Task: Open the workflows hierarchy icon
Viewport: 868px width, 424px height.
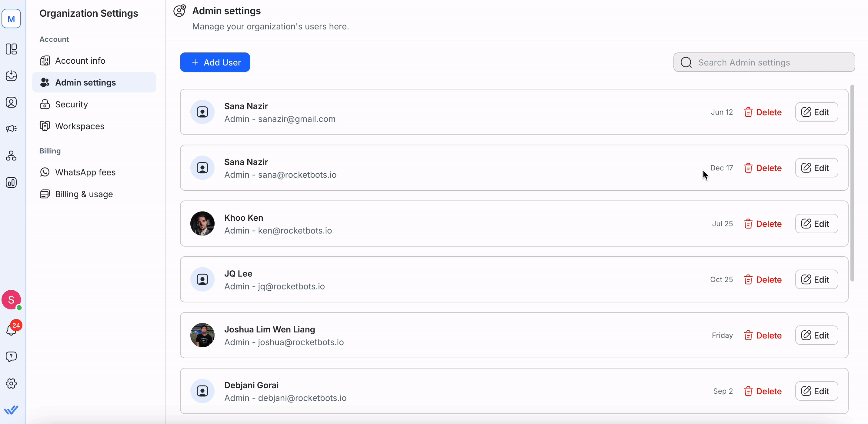Action: [11, 156]
